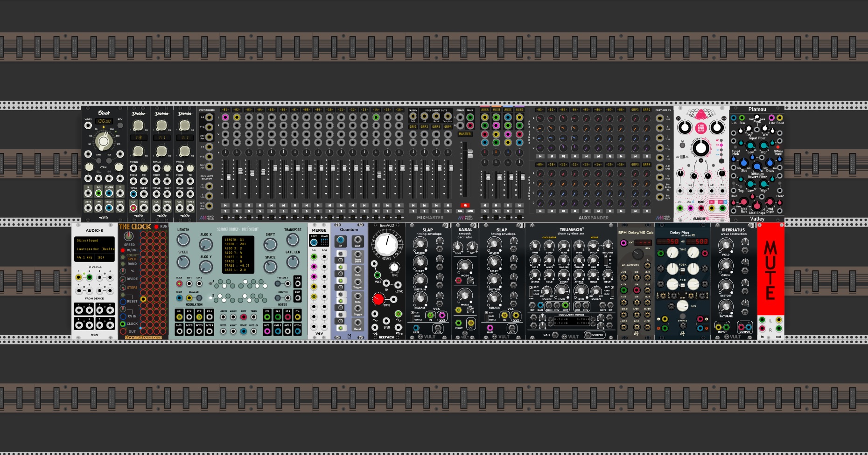Viewport: 868px width, 455px height.
Task: Click the SATURATE knob on Debriatus
Action: [726, 306]
